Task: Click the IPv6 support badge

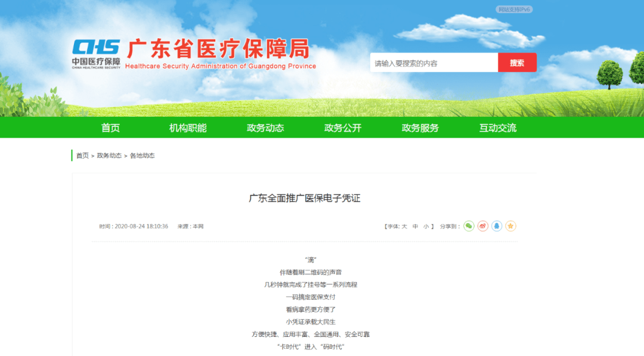Action: click(x=514, y=9)
